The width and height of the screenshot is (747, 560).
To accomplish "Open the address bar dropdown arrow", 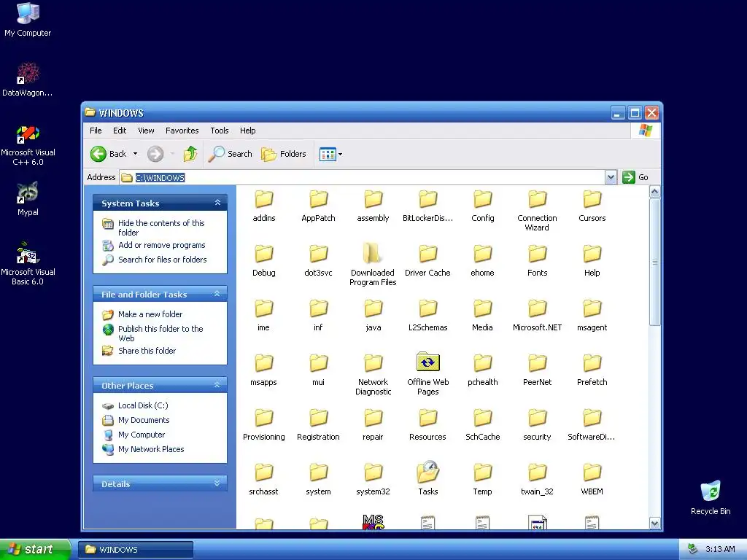I will 611,178.
